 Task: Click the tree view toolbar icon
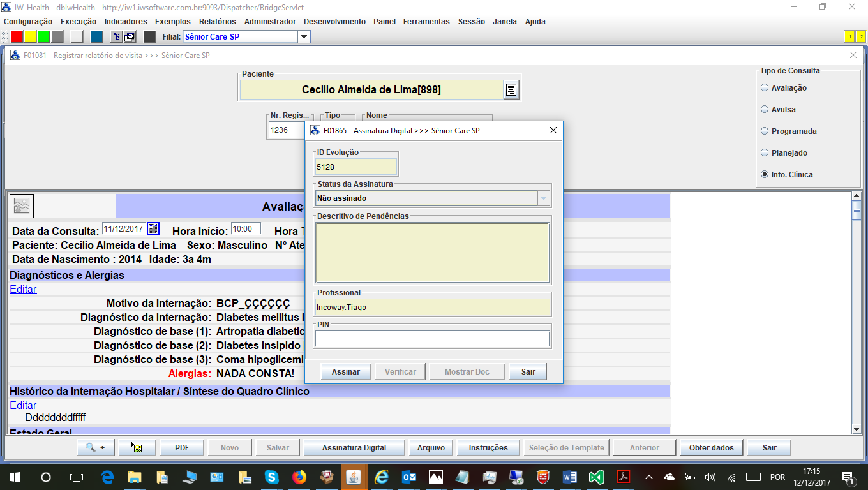[117, 37]
